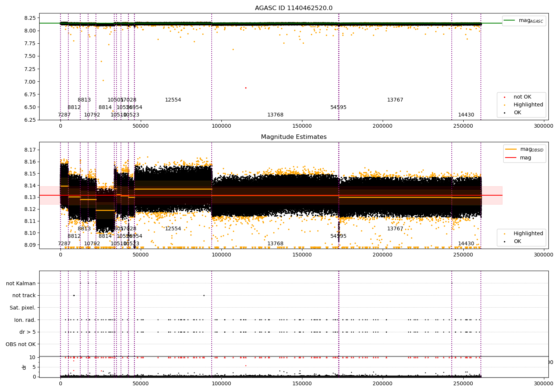Select the "dr > 5" axis label
This screenshot has height=392, width=560.
[x=28, y=332]
